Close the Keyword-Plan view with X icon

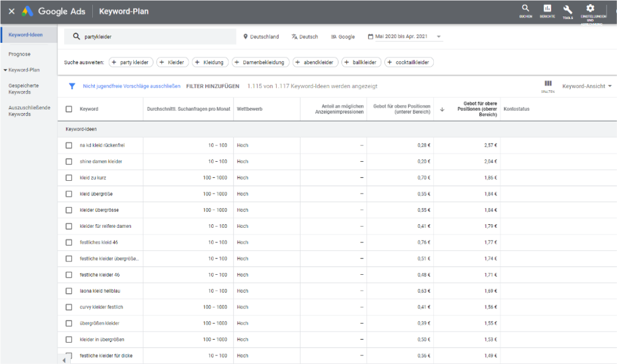coord(12,12)
